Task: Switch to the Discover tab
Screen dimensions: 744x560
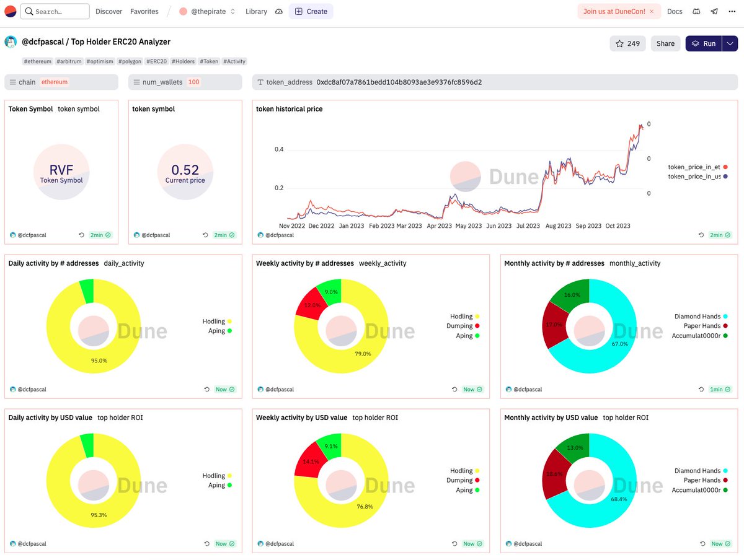Action: [109, 11]
